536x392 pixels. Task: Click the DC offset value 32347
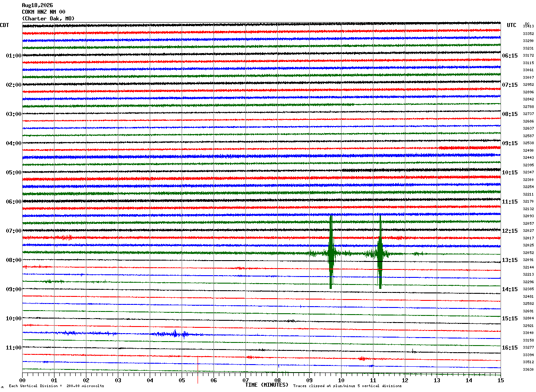tap(528, 172)
